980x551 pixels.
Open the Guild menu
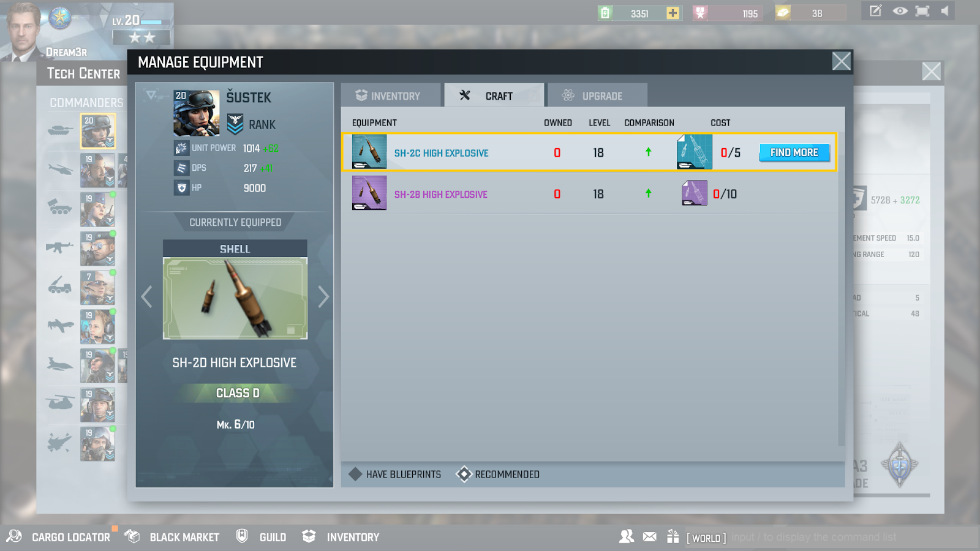pyautogui.click(x=262, y=537)
